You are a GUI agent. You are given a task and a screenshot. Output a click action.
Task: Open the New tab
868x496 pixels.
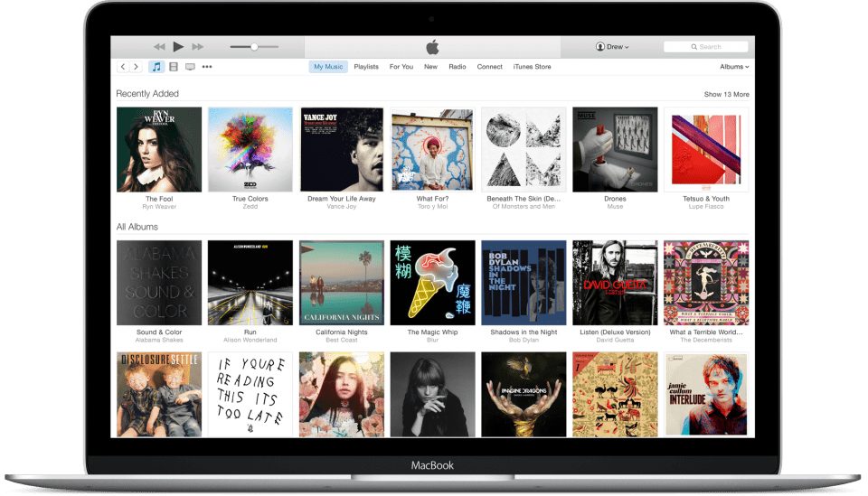point(430,66)
